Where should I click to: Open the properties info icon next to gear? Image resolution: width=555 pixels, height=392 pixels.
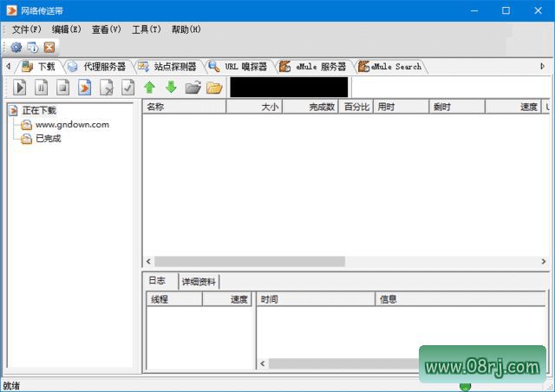(33, 47)
